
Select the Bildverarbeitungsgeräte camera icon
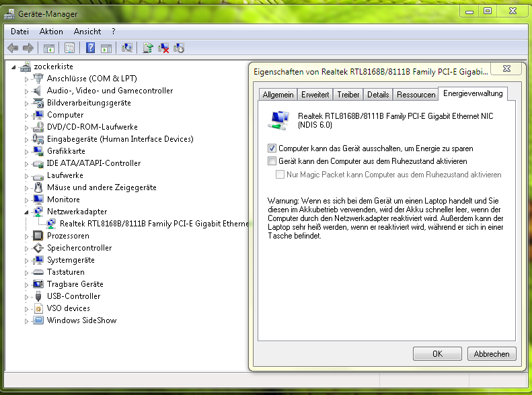(38, 103)
